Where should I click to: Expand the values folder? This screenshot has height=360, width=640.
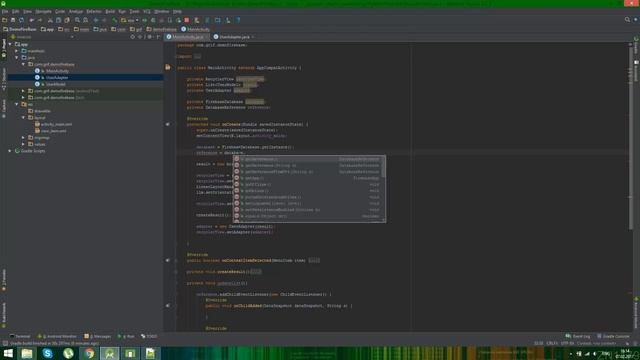pos(23,144)
